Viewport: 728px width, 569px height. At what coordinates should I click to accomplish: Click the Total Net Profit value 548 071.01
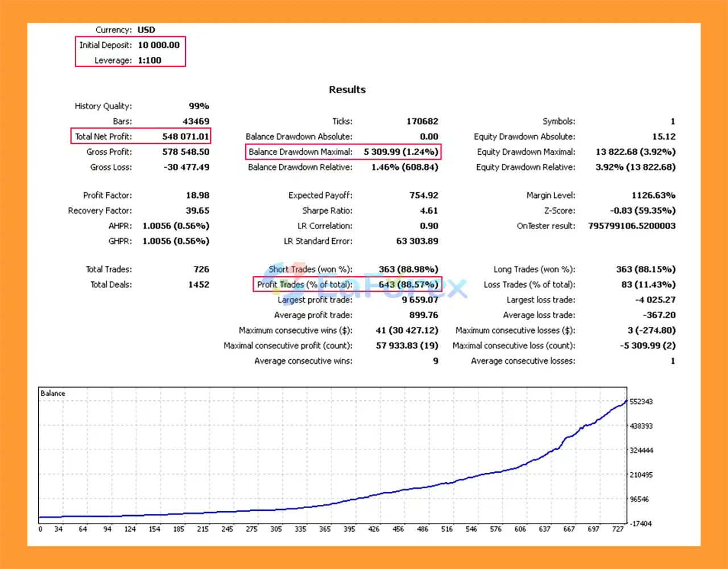tap(185, 136)
